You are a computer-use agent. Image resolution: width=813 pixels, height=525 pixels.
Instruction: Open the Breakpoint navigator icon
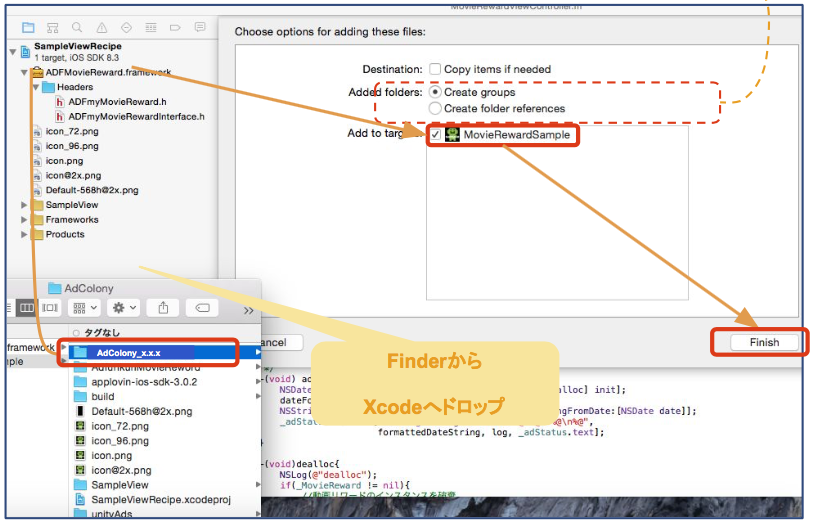(x=175, y=27)
